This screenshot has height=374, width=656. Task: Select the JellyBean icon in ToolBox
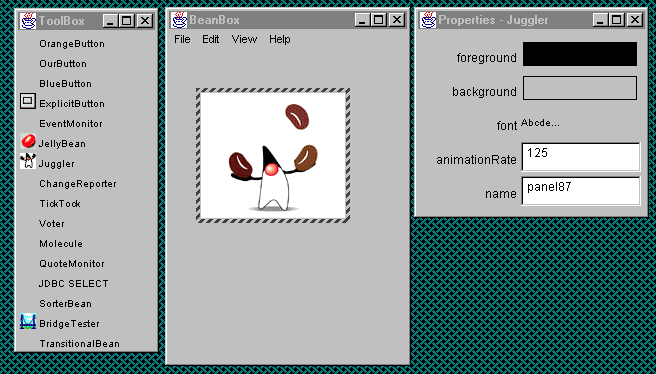tap(28, 142)
